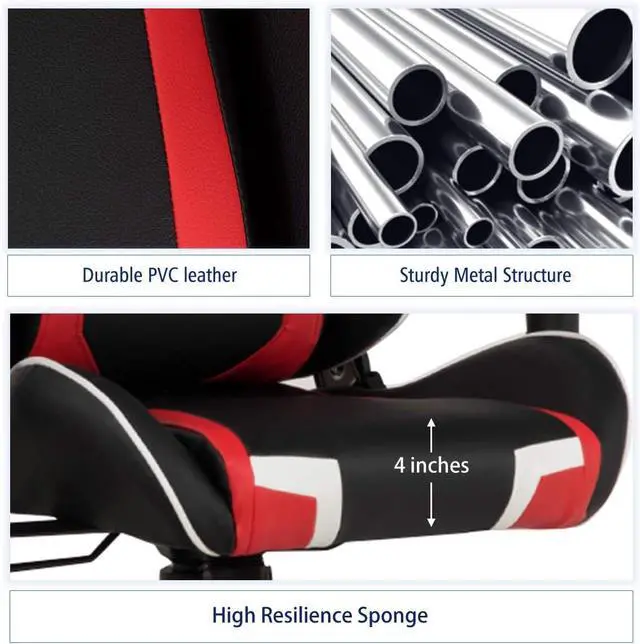Click the 'Sturdy Metal Structure' caption
Screen dimensions: 640x644
[x=485, y=275]
